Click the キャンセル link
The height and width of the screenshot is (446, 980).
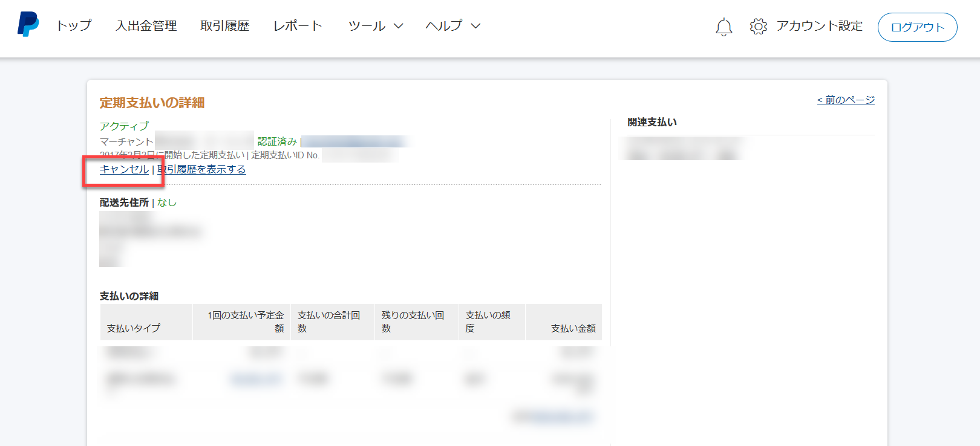[x=124, y=169]
